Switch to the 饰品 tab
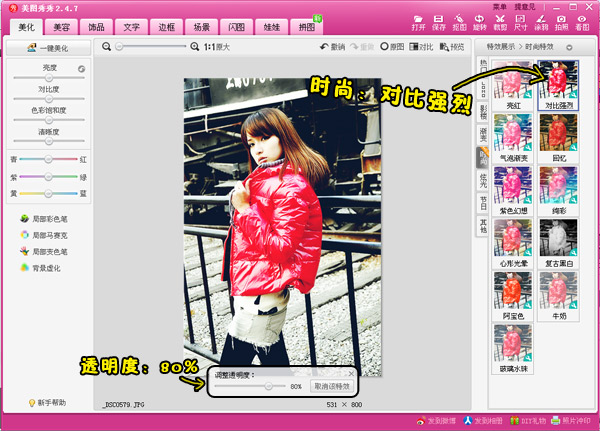 pos(96,27)
